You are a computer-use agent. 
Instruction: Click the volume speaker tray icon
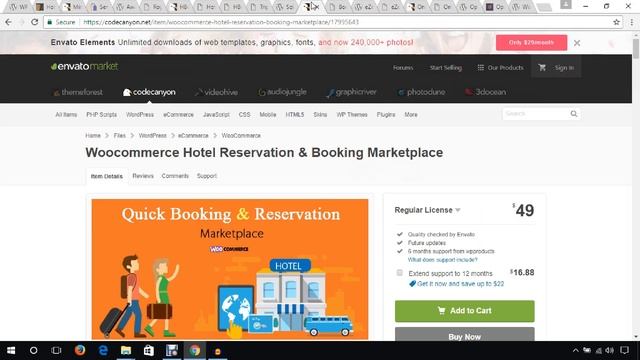click(610, 351)
